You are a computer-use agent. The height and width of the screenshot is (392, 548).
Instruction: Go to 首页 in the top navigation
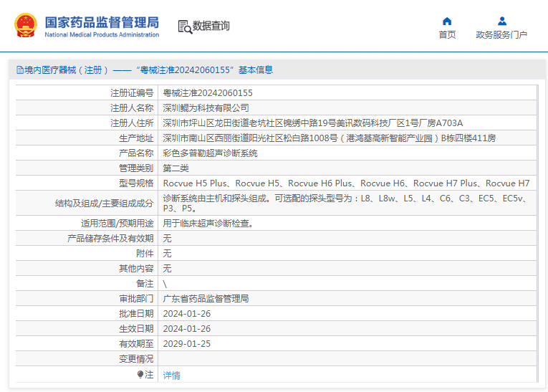pos(447,35)
